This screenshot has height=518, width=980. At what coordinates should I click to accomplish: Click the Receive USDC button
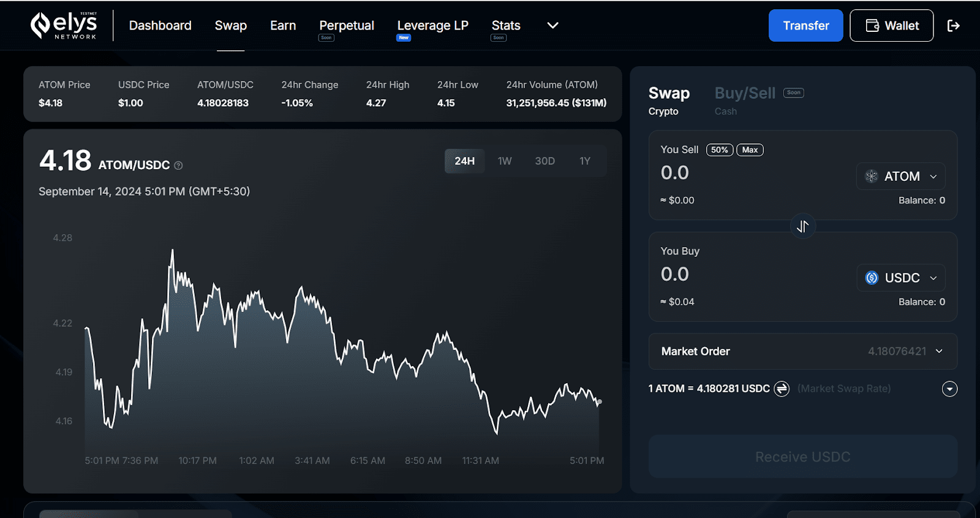[x=802, y=457]
